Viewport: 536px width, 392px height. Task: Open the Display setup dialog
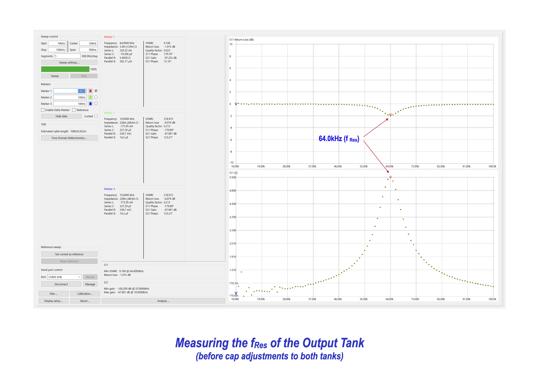coord(53,301)
